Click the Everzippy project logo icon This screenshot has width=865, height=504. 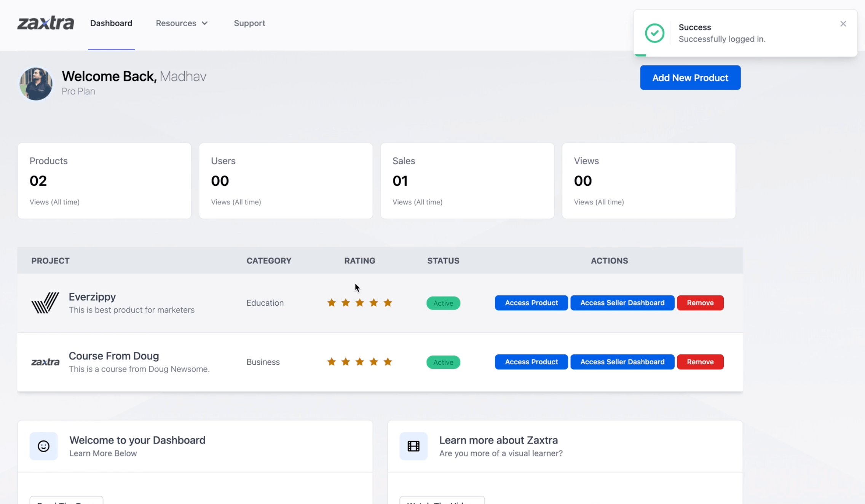point(46,302)
